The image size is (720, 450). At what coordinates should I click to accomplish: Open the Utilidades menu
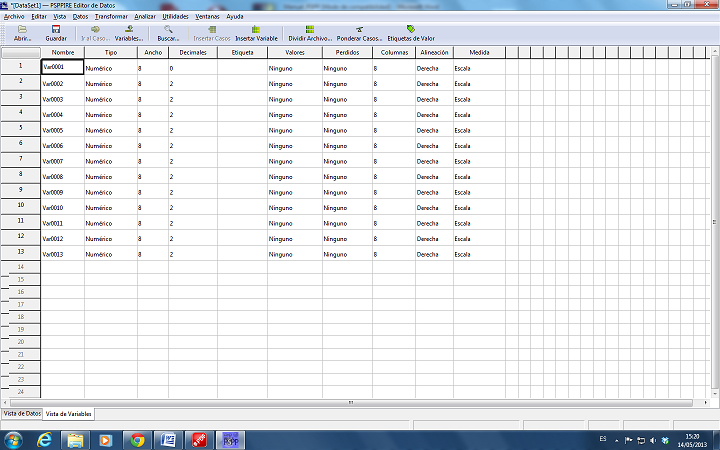pyautogui.click(x=175, y=17)
